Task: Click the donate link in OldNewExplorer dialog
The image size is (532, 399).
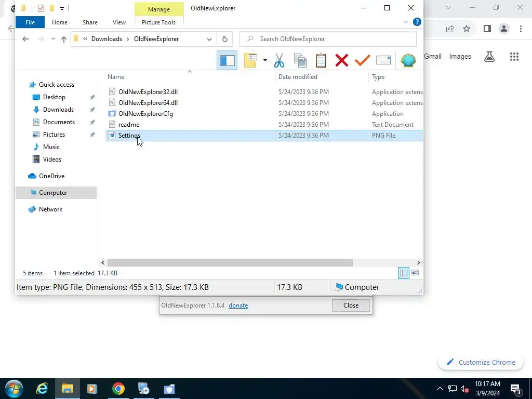Action: click(238, 305)
